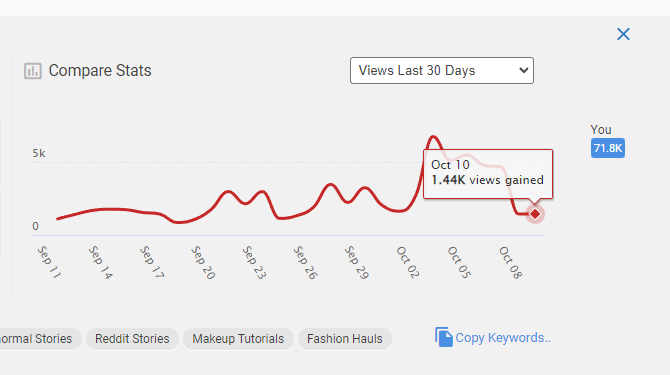Select the Makeup Tutorials keyword chip
This screenshot has width=670, height=375.
[238, 339]
